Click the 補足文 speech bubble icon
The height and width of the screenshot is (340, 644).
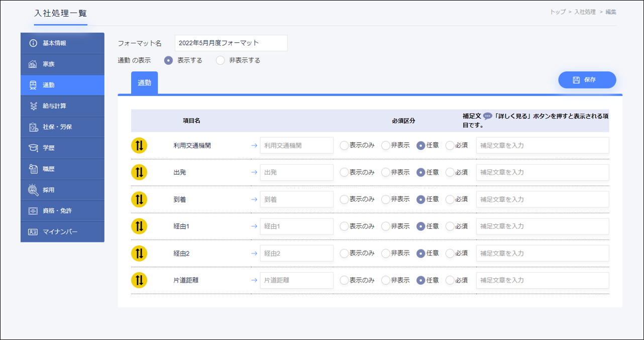487,116
